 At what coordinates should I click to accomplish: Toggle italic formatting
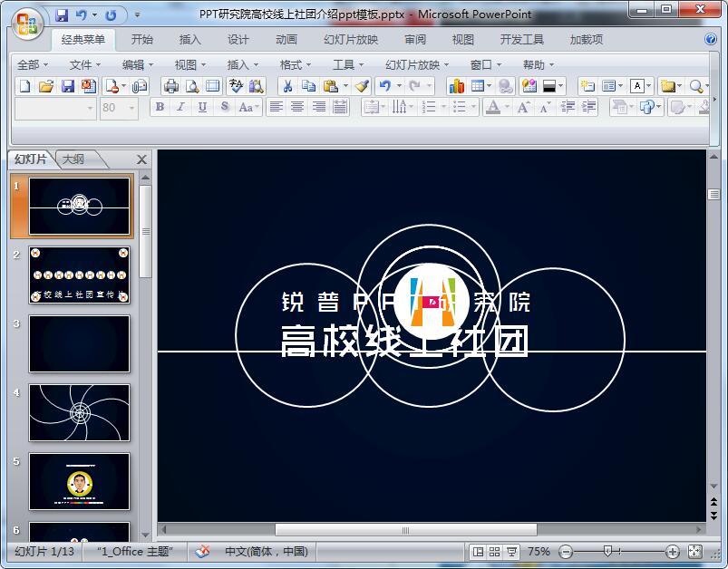point(181,108)
